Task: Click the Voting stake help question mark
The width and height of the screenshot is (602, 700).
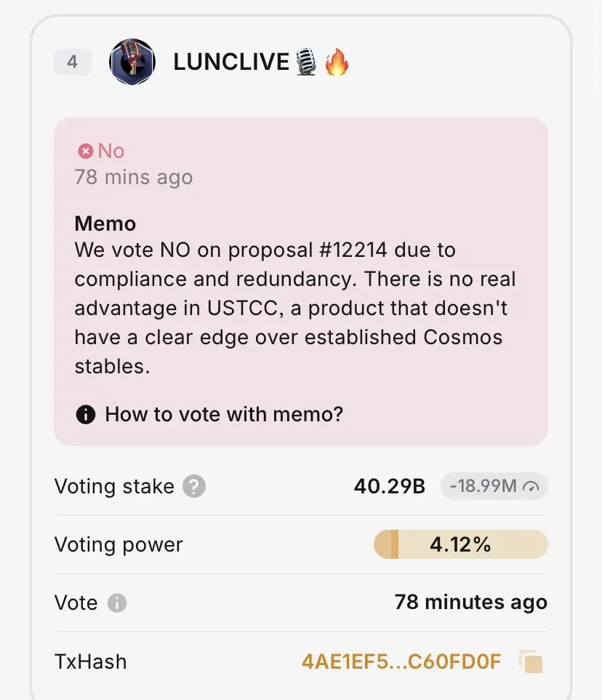Action: click(193, 486)
